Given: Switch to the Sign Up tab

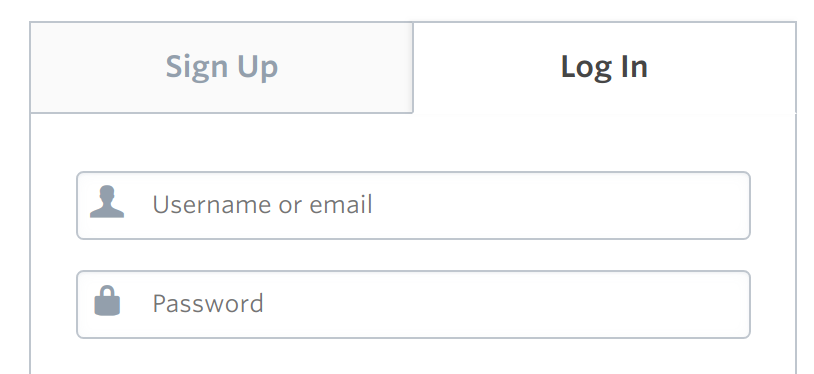Looking at the screenshot, I should pos(222,68).
